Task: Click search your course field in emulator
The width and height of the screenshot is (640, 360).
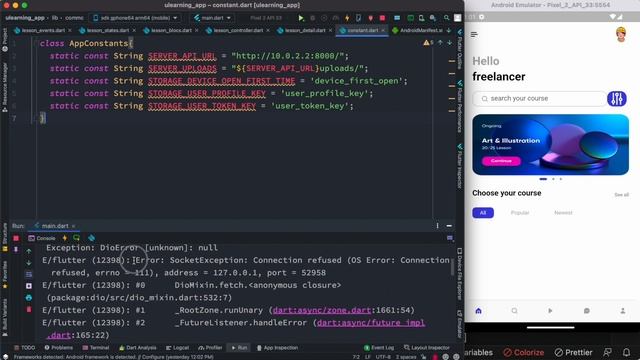Action: [x=540, y=99]
